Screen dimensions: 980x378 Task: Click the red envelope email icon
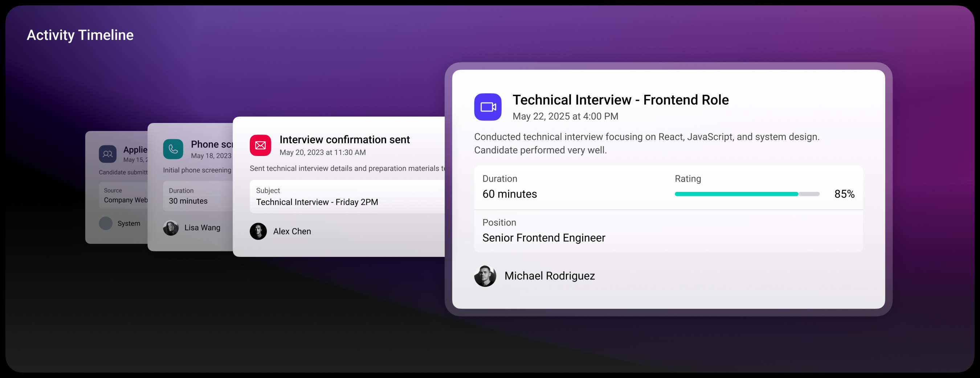tap(260, 145)
